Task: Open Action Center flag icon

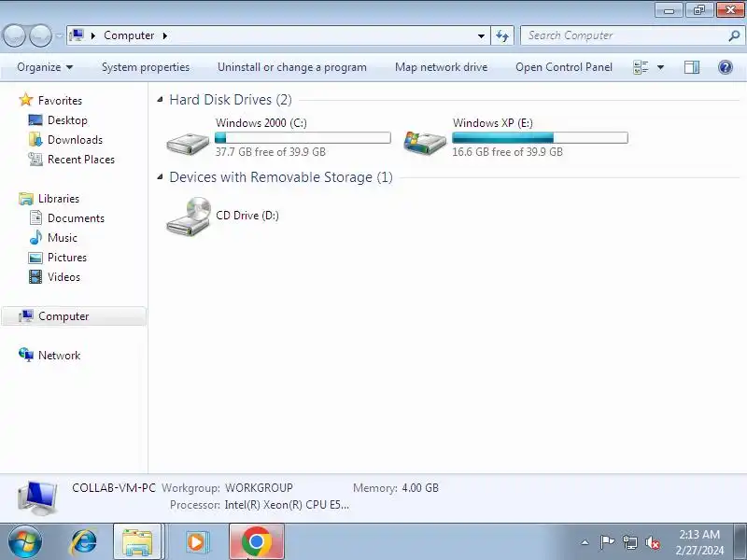Action: [607, 542]
